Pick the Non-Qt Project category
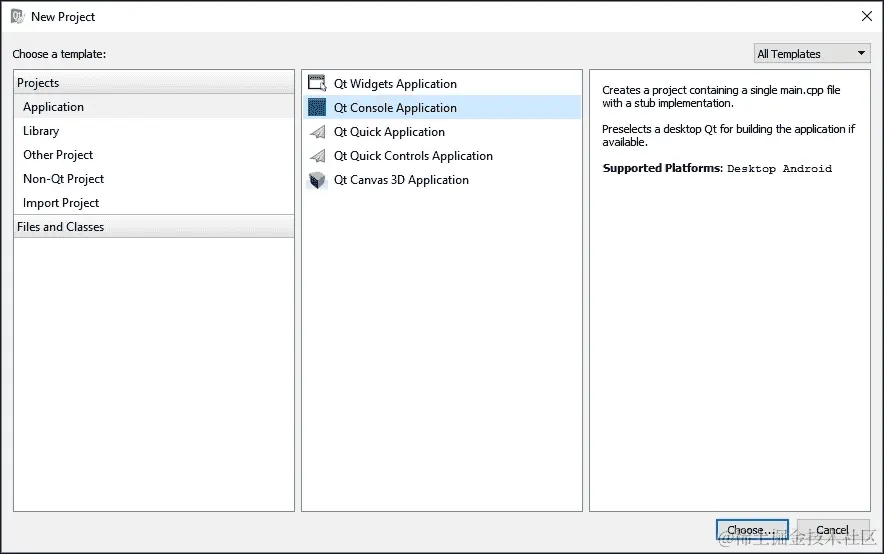This screenshot has height=554, width=884. pos(154,179)
